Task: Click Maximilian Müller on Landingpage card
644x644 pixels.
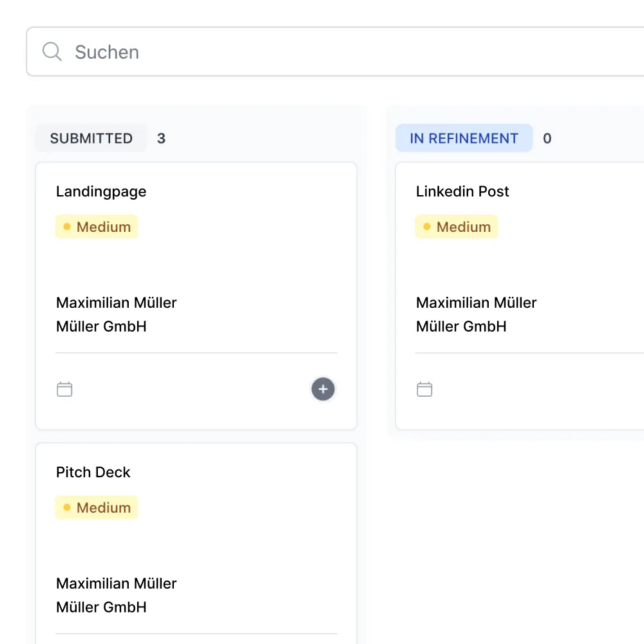Action: pos(116,303)
